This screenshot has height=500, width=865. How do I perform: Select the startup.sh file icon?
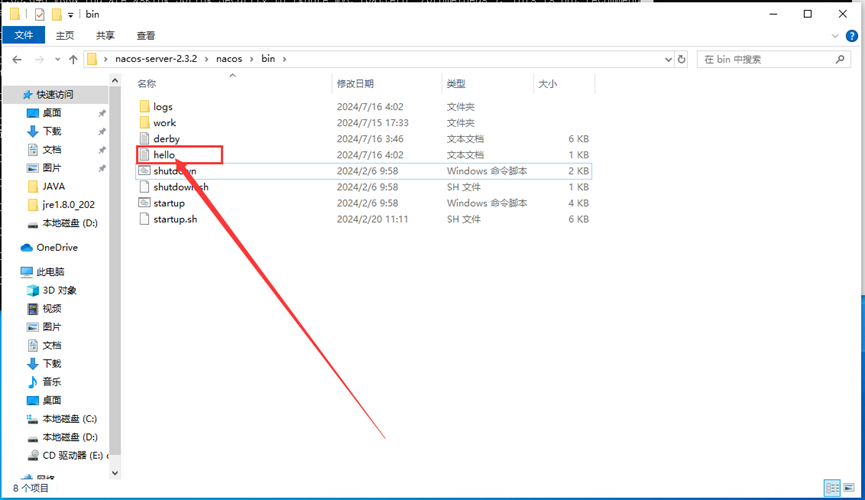pos(144,219)
